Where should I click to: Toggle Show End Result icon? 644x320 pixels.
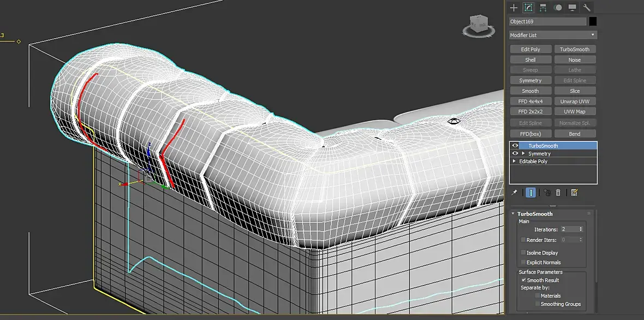click(530, 192)
